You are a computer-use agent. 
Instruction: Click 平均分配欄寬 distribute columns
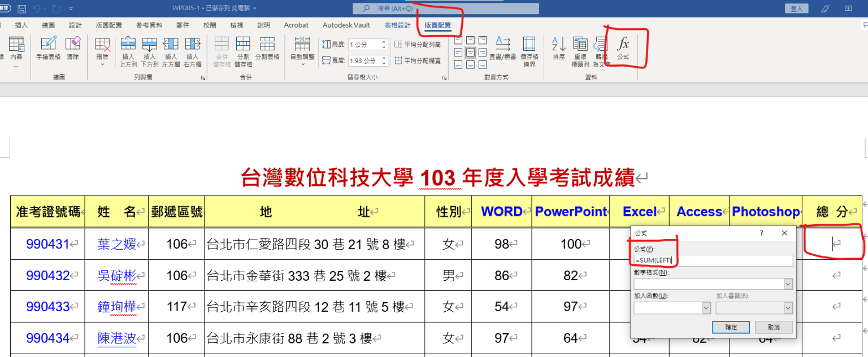[418, 60]
